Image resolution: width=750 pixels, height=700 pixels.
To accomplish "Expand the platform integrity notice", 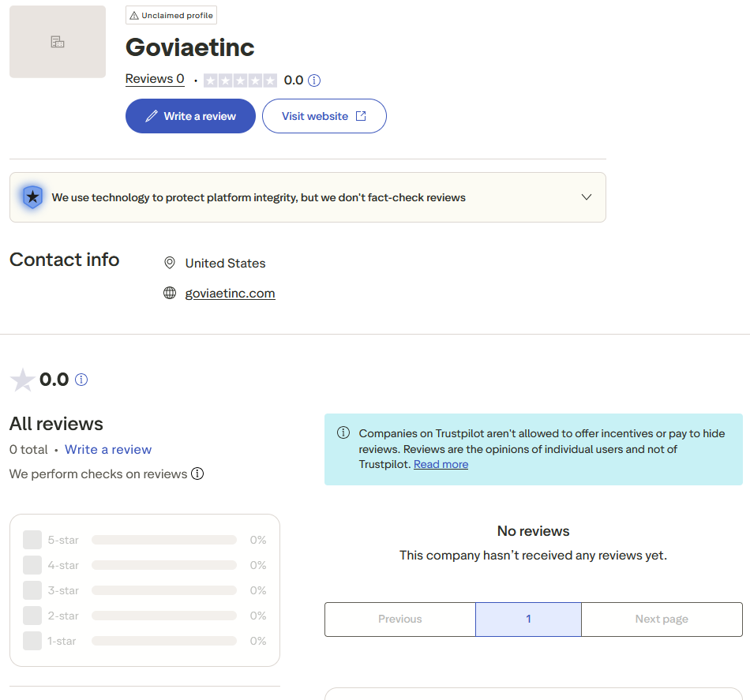I will (x=587, y=197).
